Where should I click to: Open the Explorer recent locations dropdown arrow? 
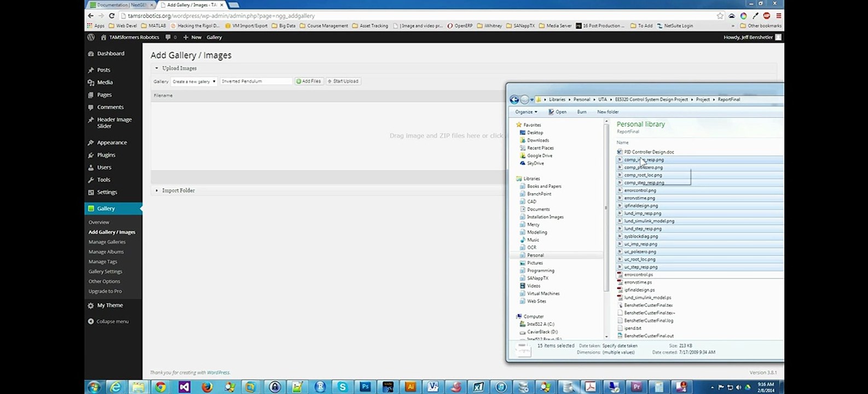pos(533,100)
